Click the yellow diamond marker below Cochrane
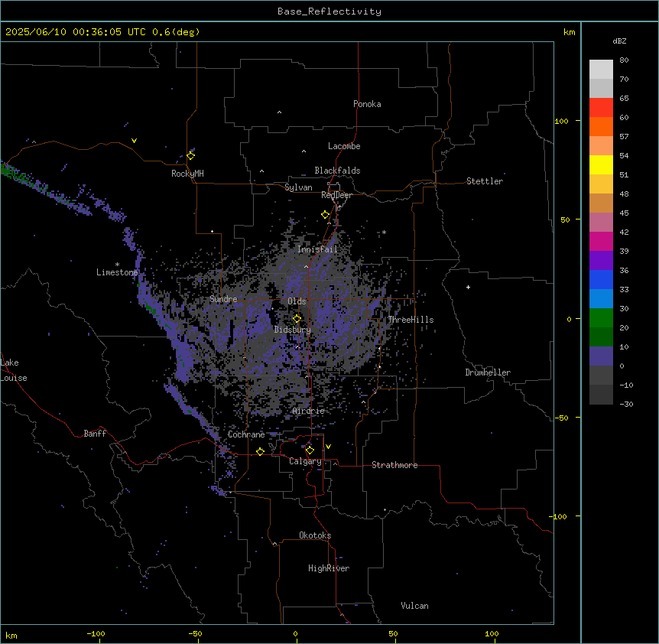The image size is (659, 644). point(260,451)
